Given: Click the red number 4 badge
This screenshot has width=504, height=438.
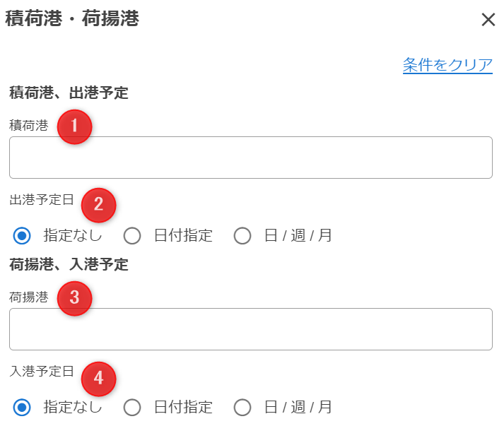Looking at the screenshot, I should (99, 378).
